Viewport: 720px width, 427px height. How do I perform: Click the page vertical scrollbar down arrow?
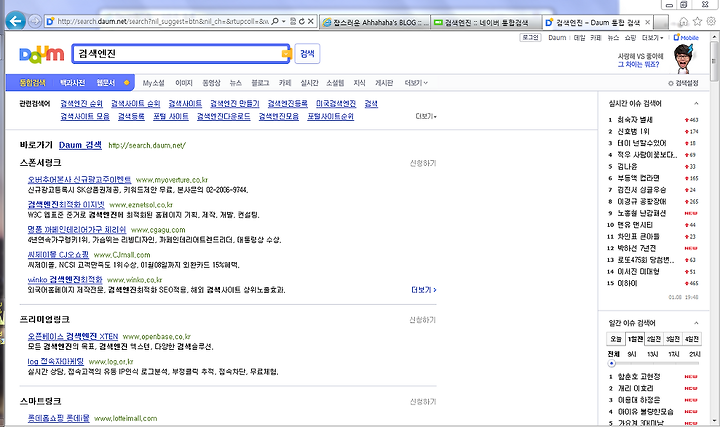[x=714, y=420]
